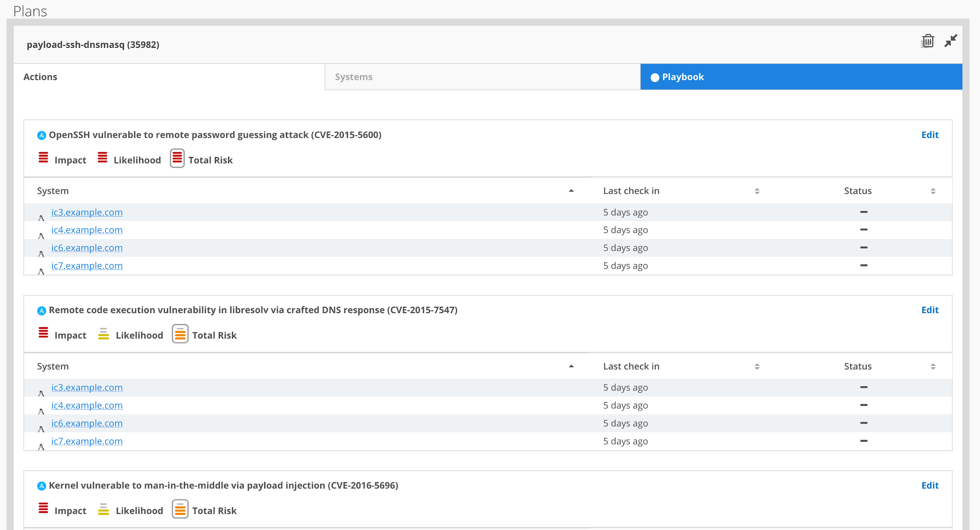
Task: Click Remote code execution libresolv title
Action: 253,310
